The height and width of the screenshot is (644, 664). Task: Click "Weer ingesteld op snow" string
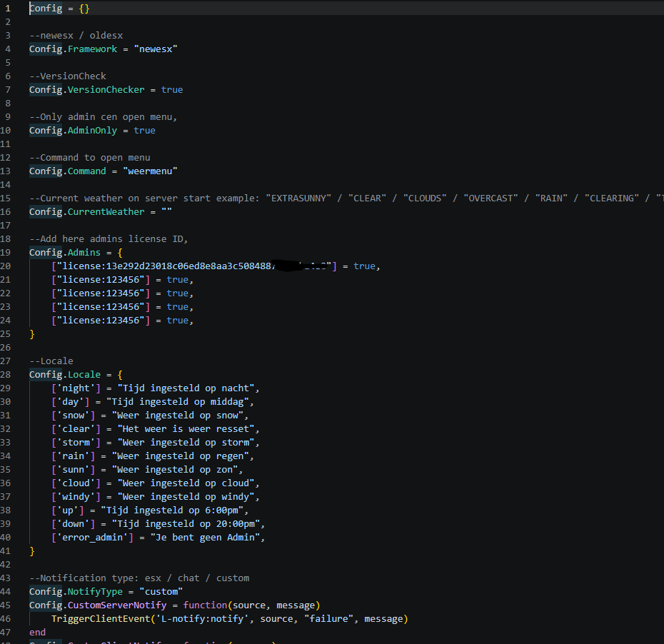(178, 415)
